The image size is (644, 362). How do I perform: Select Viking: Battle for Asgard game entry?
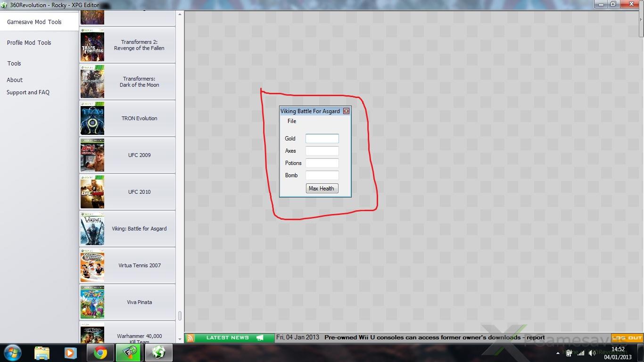(x=139, y=229)
